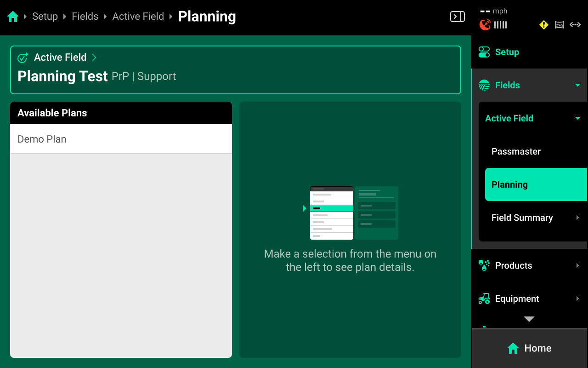Viewport: 588px width, 368px height.
Task: Click the home icon in the breadcrumb
Action: point(13,17)
